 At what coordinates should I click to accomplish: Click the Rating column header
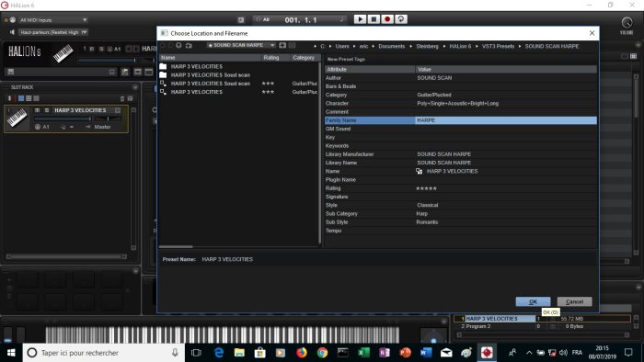pos(271,58)
